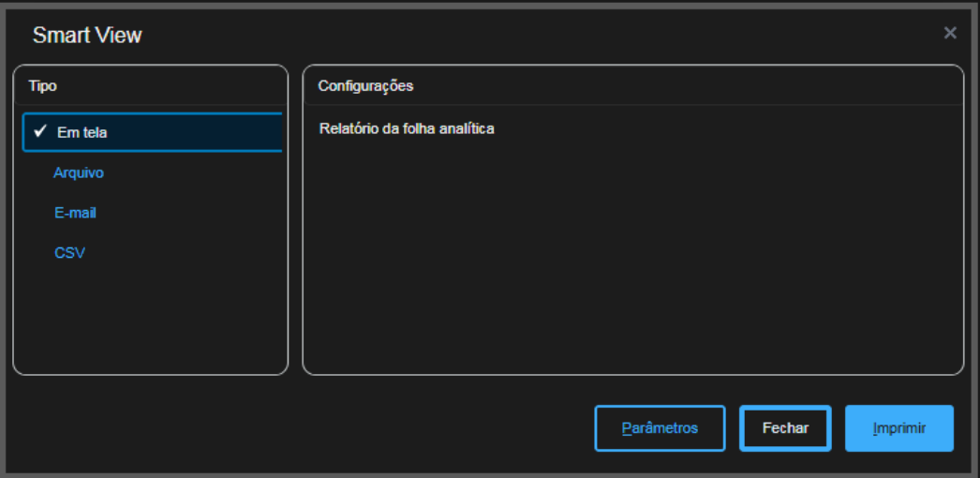The image size is (980, 478).
Task: Close the Smart View dialog with X
Action: (x=950, y=34)
